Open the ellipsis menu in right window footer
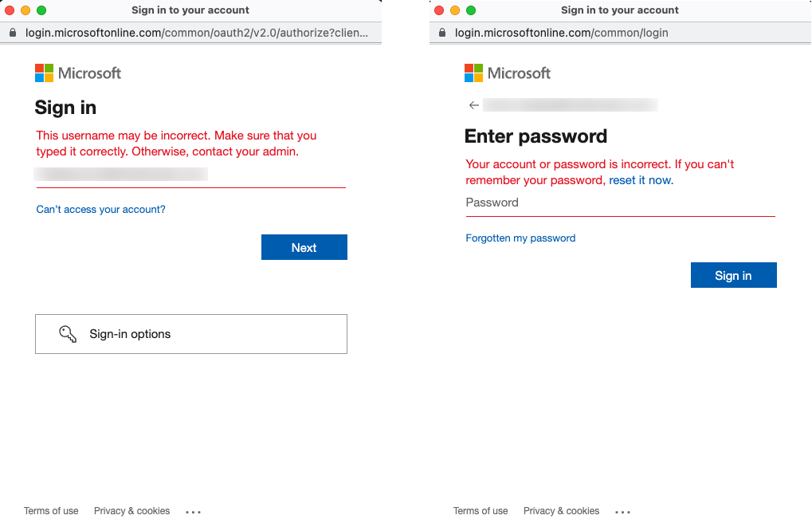This screenshot has height=519, width=812. pos(622,511)
